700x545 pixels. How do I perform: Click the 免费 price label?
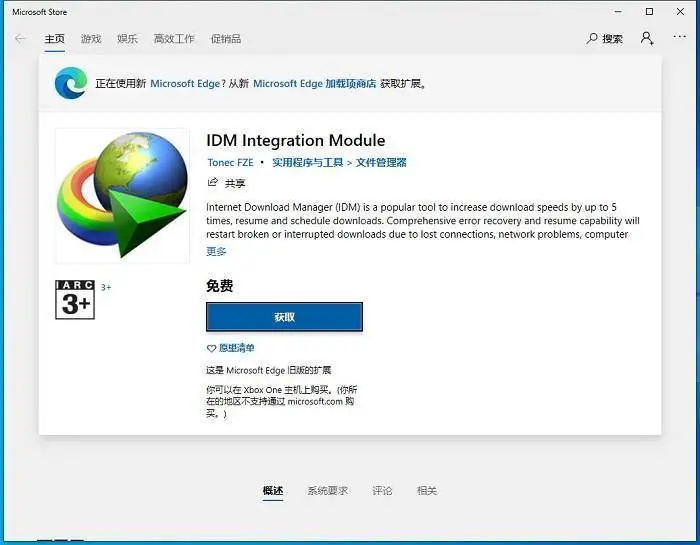[x=220, y=286]
